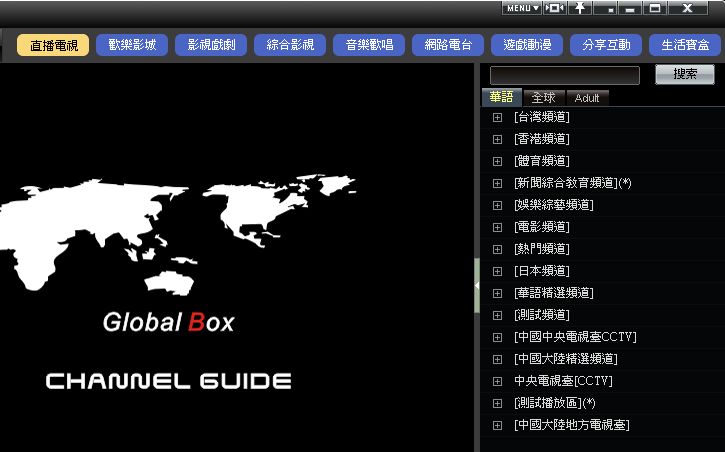This screenshot has height=452, width=725.
Task: Click the channel search text field
Action: [565, 75]
